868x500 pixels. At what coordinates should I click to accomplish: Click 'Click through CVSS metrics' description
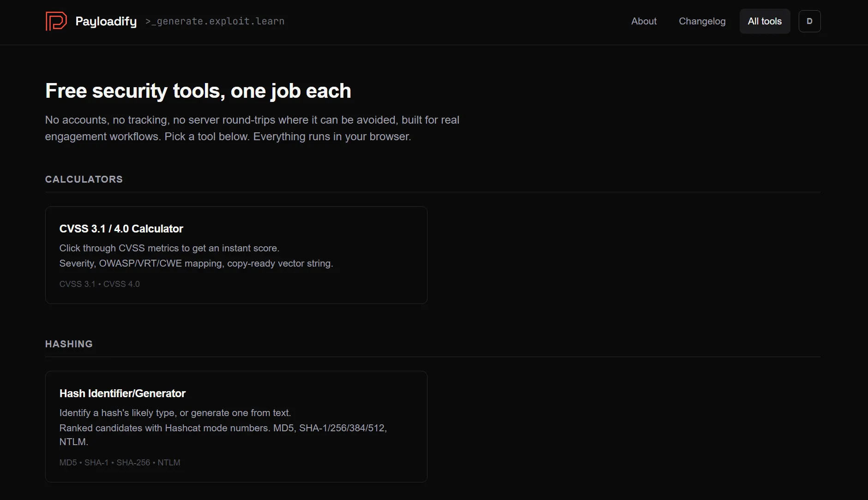pos(169,248)
